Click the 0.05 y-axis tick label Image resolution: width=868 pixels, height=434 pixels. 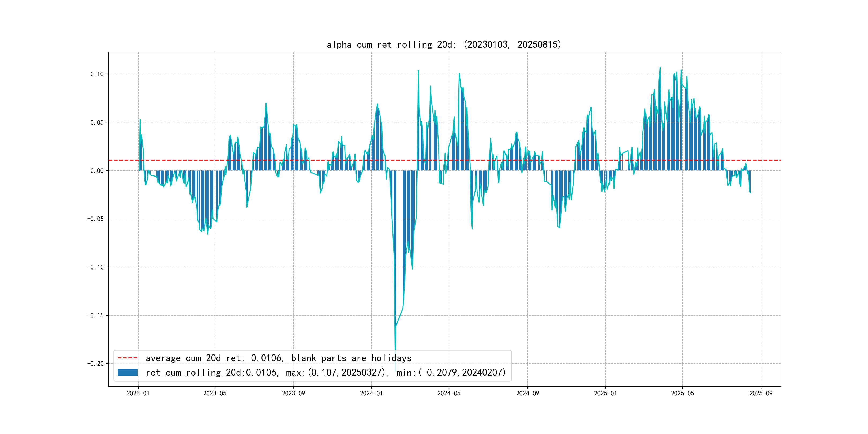[97, 122]
